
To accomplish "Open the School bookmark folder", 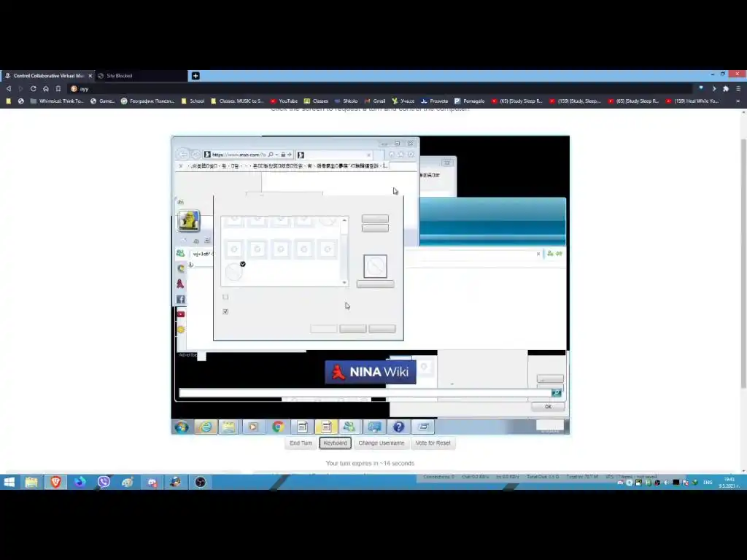I will pyautogui.click(x=193, y=101).
